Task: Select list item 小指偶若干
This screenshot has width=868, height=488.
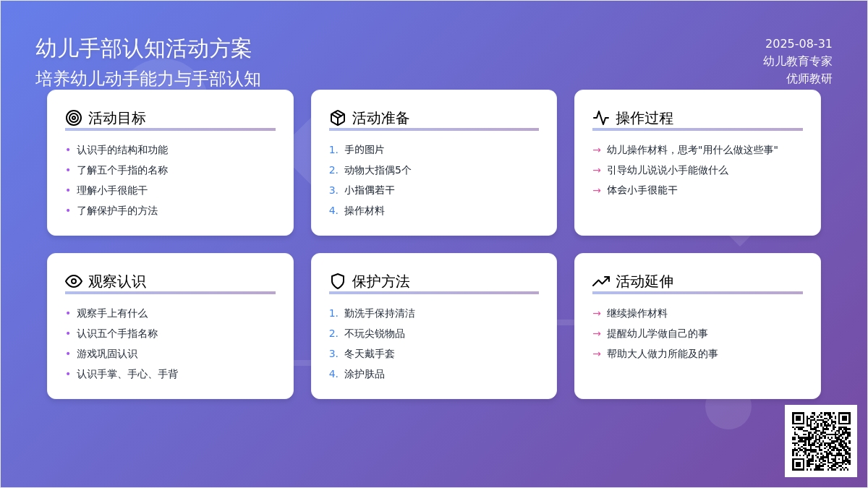Action: click(370, 190)
